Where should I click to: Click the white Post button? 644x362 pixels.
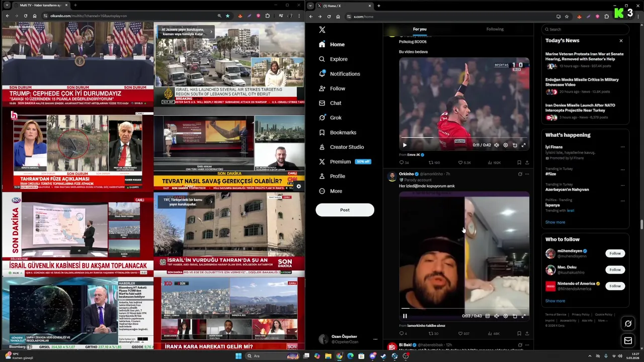(x=345, y=210)
